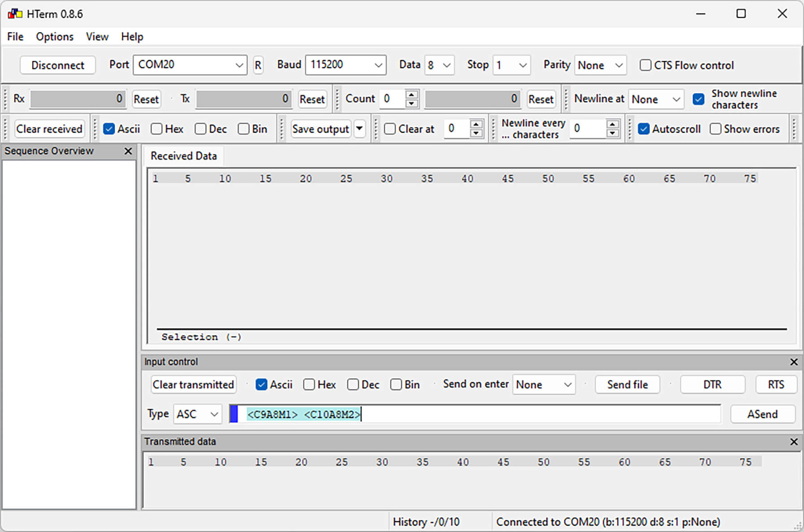
Task: Open the Parity dropdown
Action: click(x=600, y=65)
